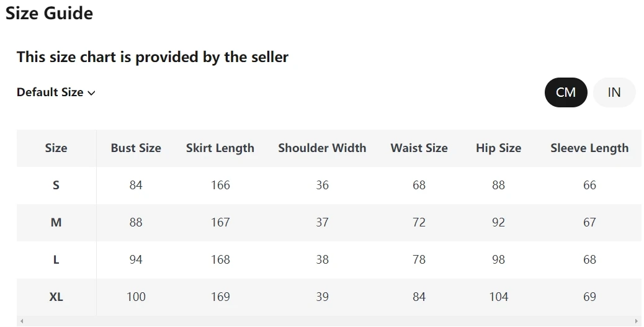Click the left scrollbar arrow

click(x=22, y=321)
